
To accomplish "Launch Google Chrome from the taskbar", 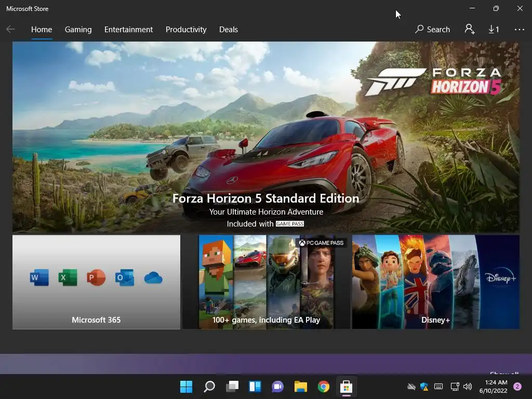I will (323, 387).
